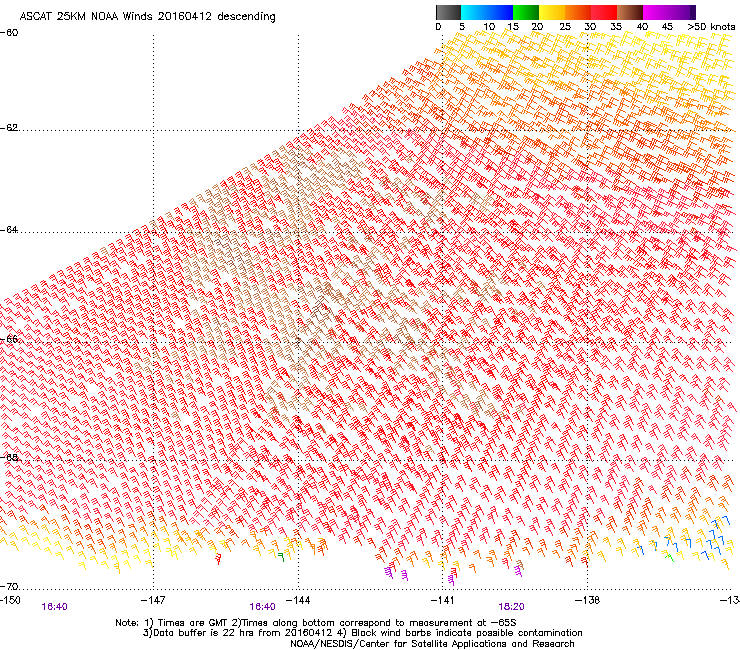740x650 pixels.
Task: Click the red 30-35 knots legend segment
Action: (604, 12)
